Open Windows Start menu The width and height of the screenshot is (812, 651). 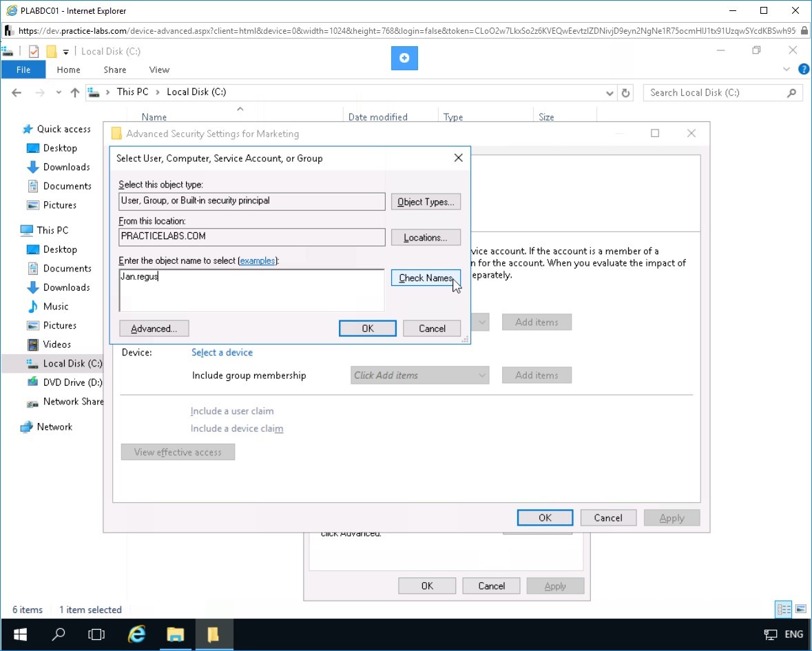coord(20,634)
